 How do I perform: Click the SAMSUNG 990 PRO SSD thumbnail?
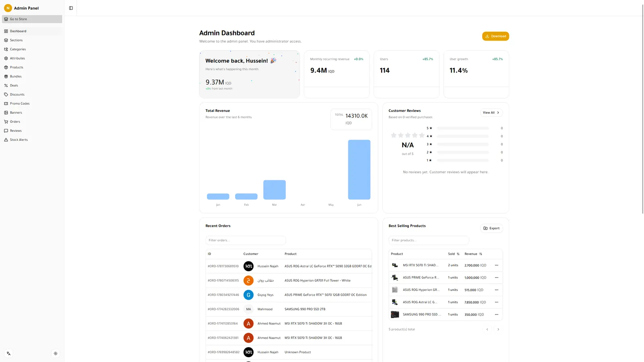pyautogui.click(x=395, y=315)
